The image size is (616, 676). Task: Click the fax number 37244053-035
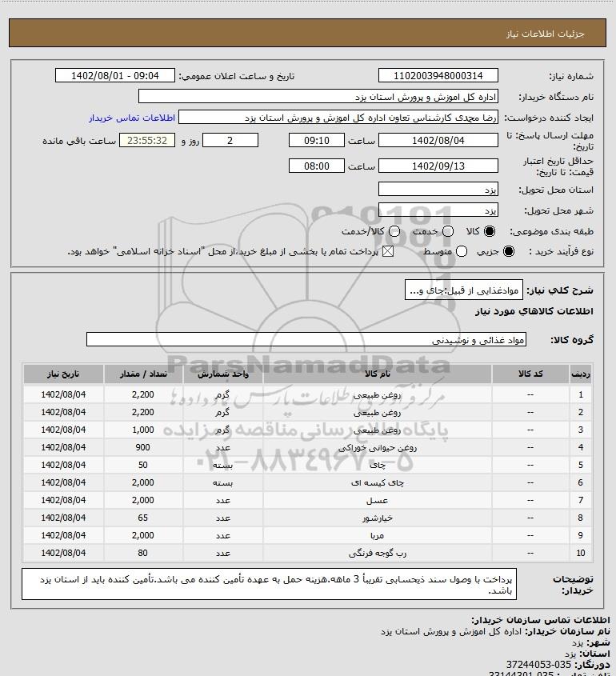click(x=538, y=665)
